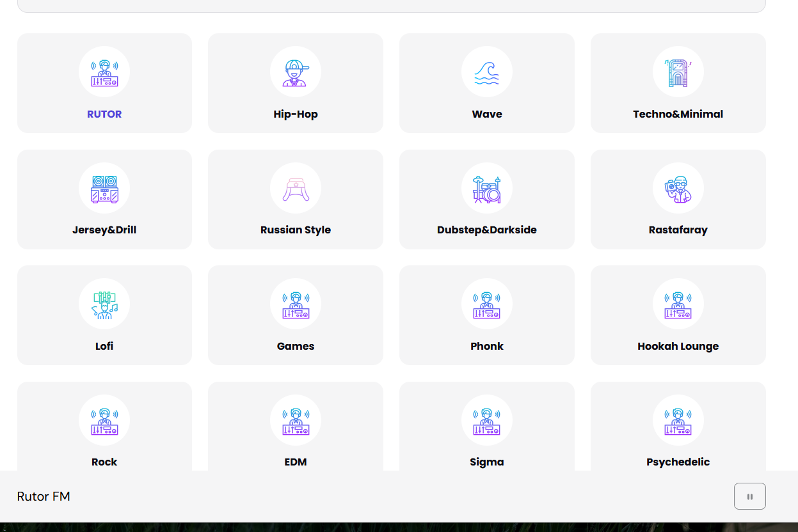Click the Rastafaray character icon
The image size is (798, 532).
tap(678, 188)
